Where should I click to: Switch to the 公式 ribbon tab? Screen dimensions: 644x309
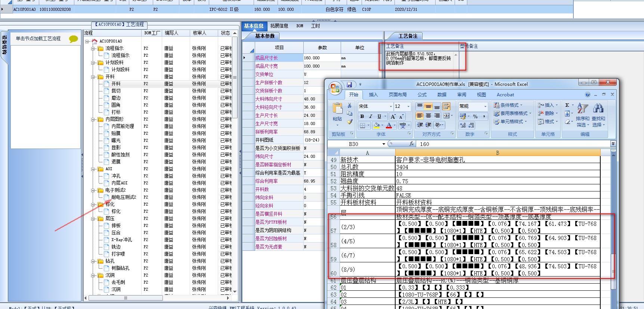coord(422,95)
